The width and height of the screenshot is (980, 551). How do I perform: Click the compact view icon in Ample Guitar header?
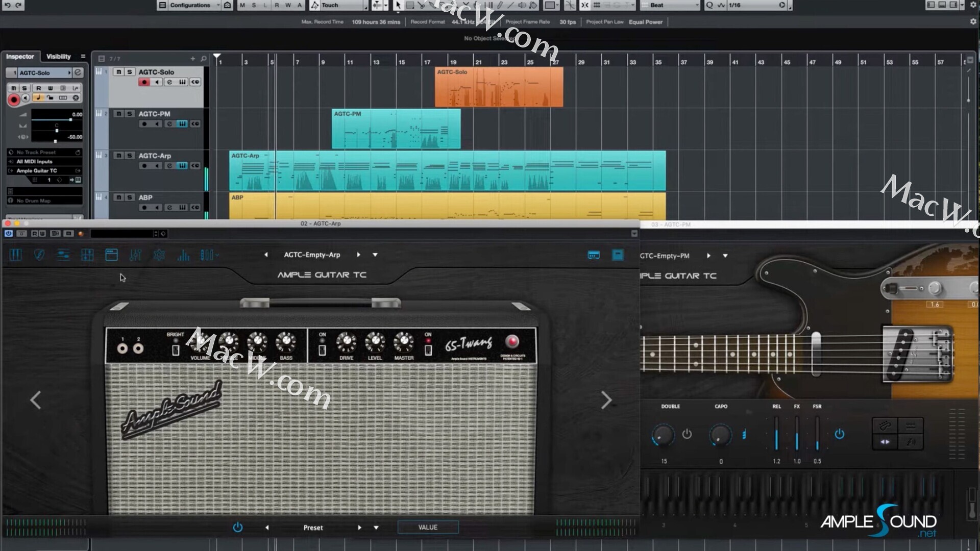click(594, 255)
